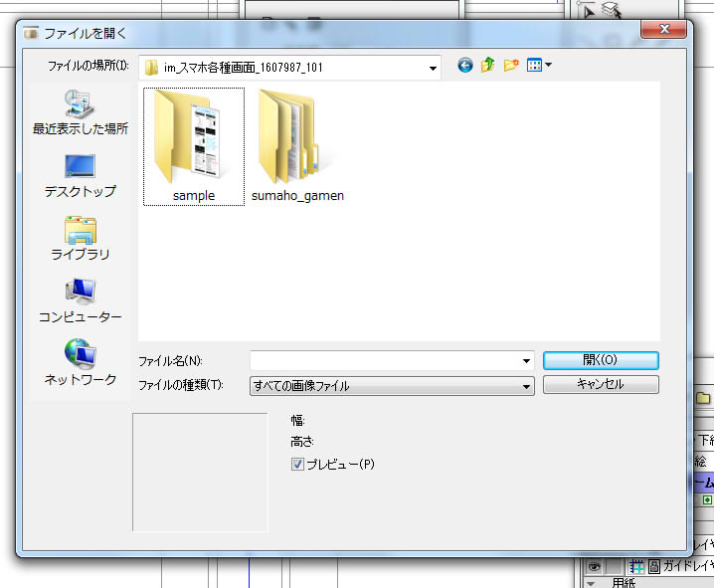Click the lock icon beside ガイドレイヤ

pyautogui.click(x=654, y=566)
